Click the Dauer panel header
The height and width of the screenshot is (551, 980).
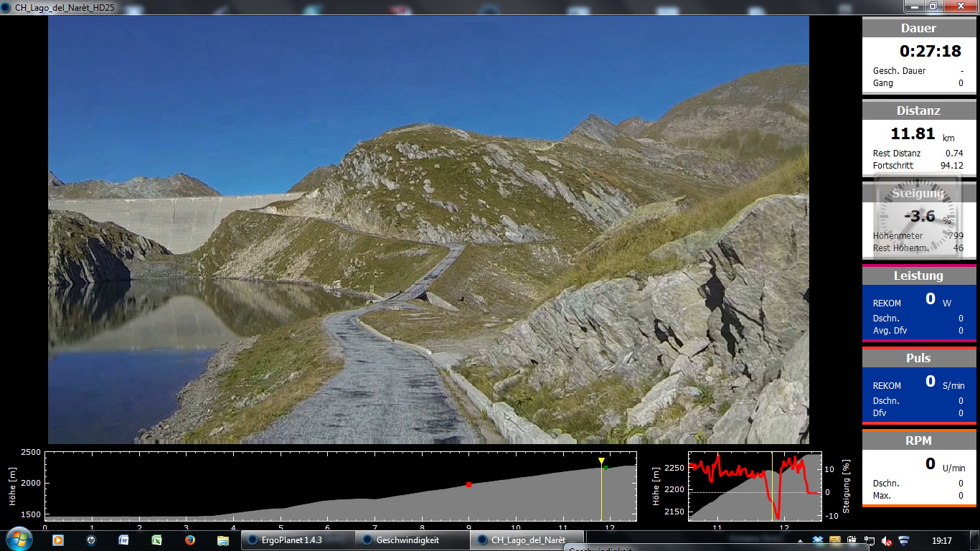coord(919,28)
